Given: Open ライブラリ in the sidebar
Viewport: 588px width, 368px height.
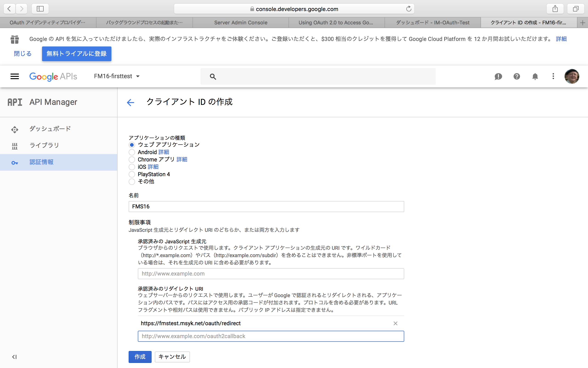Looking at the screenshot, I should 59,146.
